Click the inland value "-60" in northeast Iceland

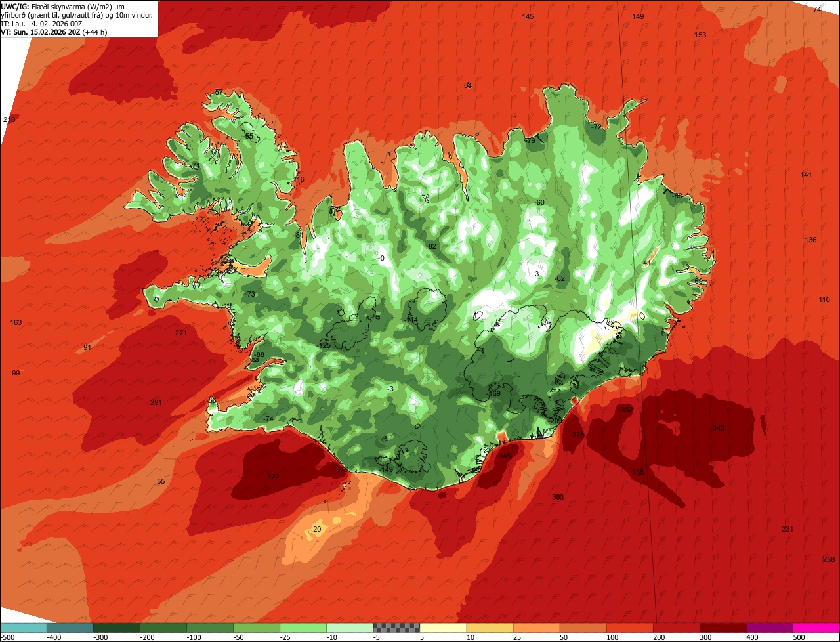coord(539,202)
